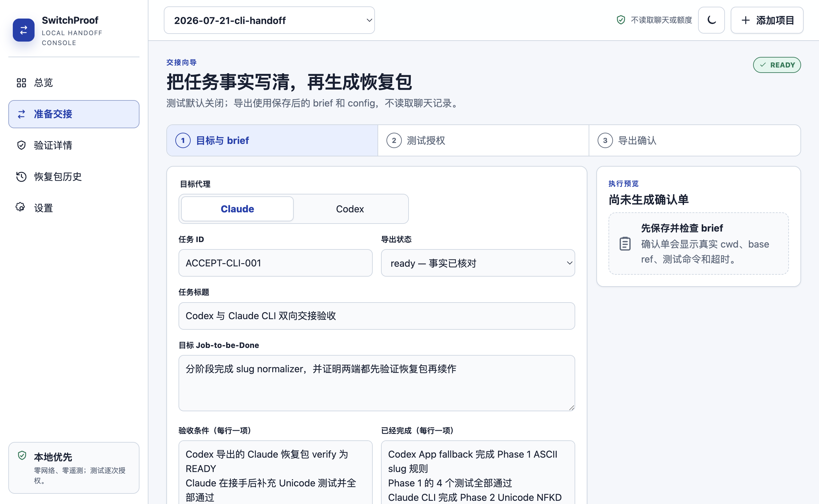This screenshot has width=819, height=504.
Task: Click the step 1 circle number
Action: pyautogui.click(x=183, y=140)
